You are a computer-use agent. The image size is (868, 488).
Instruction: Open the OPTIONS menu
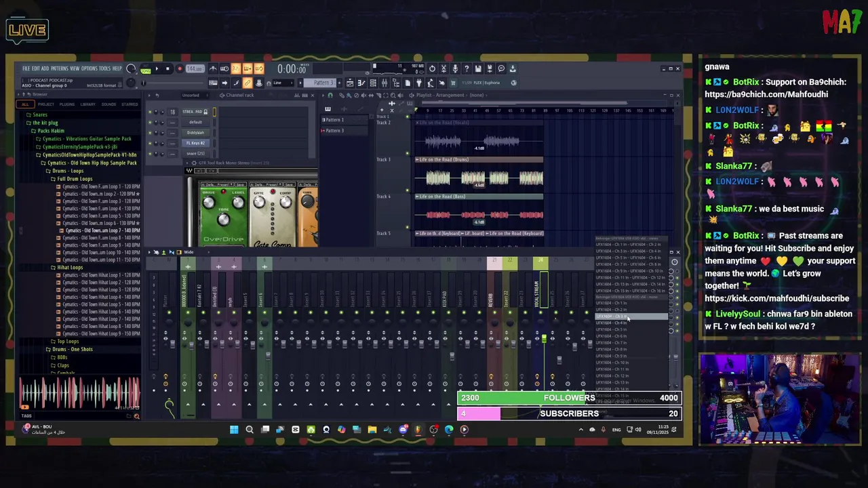point(90,68)
